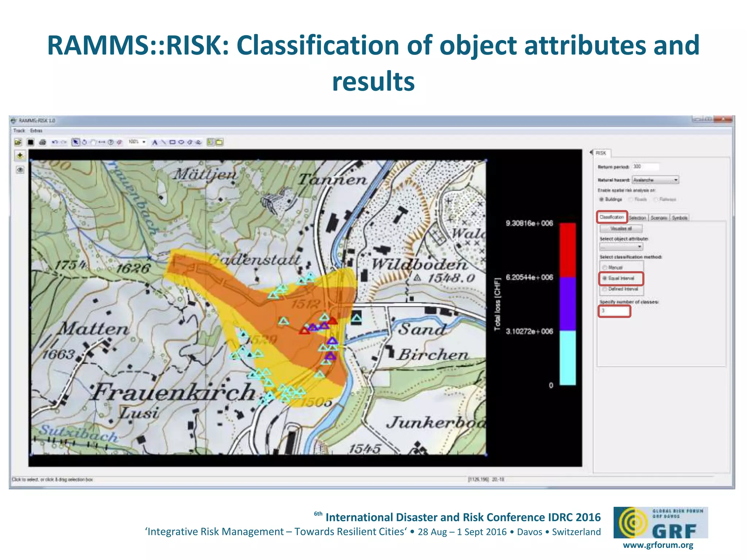Select the Railways radio button

tap(656, 199)
